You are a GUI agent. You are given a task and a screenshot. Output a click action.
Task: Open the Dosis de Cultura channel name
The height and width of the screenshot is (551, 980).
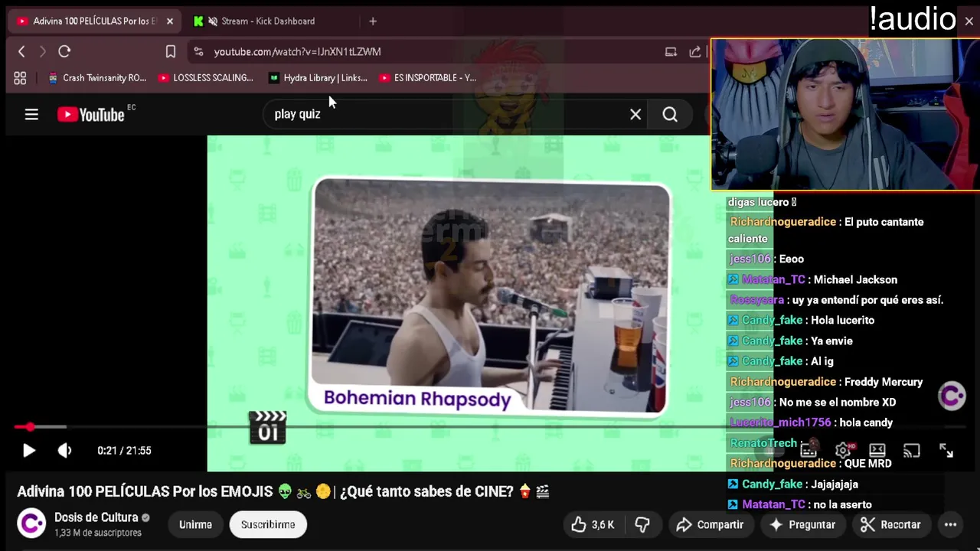pos(96,517)
